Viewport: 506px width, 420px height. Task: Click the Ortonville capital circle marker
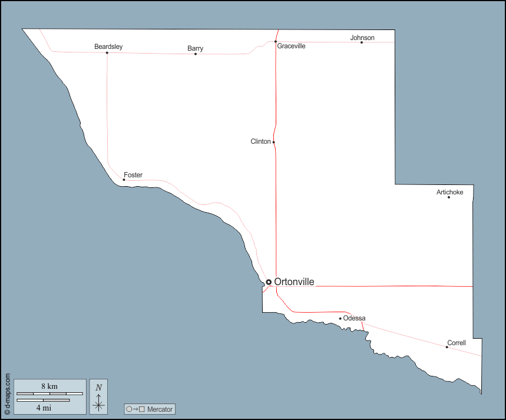[269, 282]
